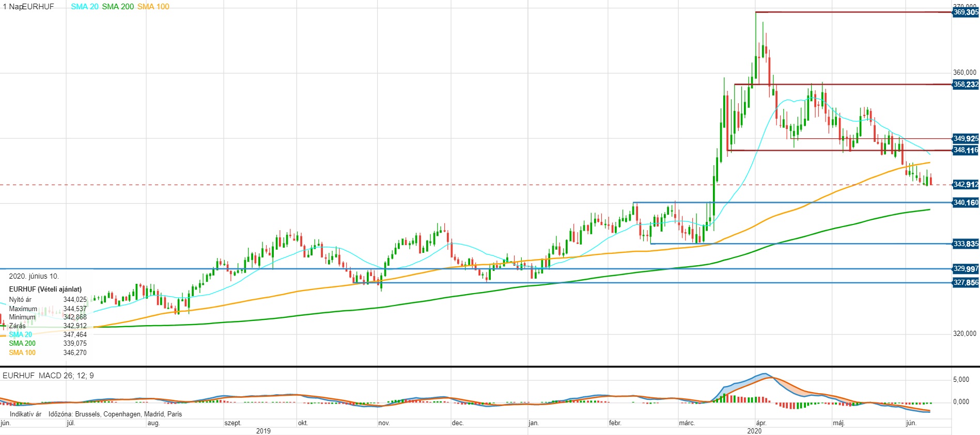Click the 'EURHUF MACD 26; 12; 9' indicator label
The image size is (980, 435).
(48, 376)
